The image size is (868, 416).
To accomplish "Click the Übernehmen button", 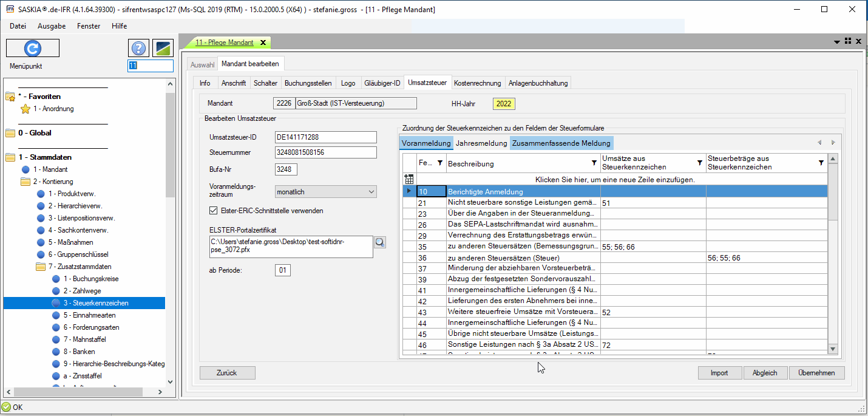I will coord(816,373).
